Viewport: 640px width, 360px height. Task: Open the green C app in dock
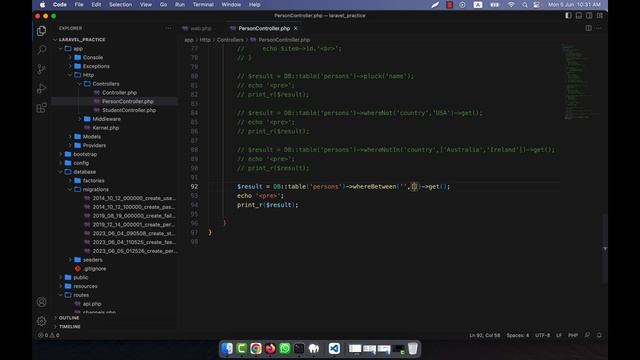click(241, 349)
